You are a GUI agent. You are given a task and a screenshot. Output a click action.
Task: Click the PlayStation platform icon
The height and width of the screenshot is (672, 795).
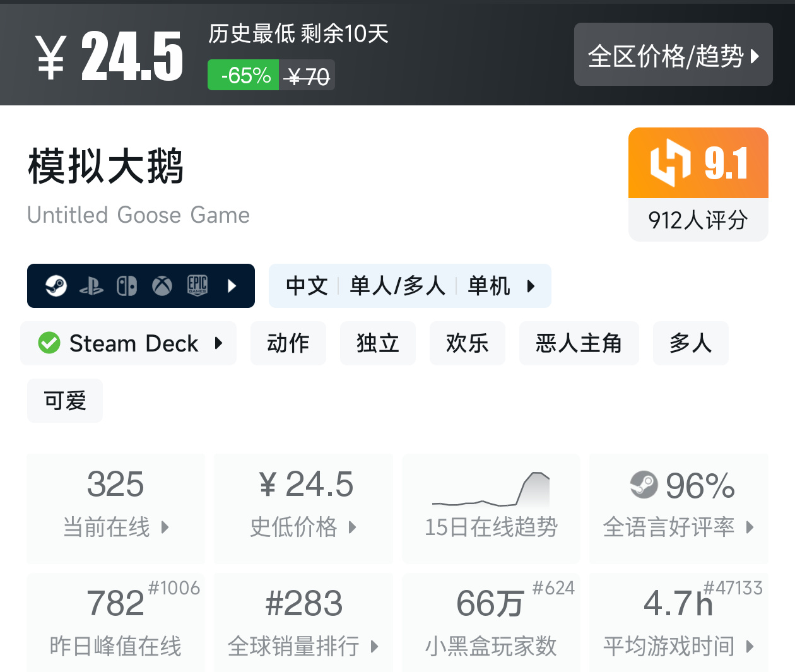click(91, 286)
